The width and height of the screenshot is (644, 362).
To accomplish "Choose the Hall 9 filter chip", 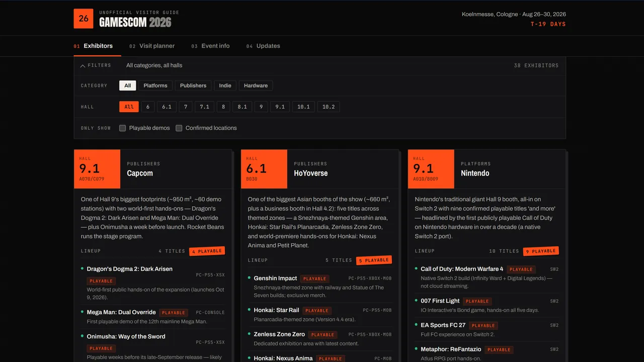I will click(x=261, y=107).
